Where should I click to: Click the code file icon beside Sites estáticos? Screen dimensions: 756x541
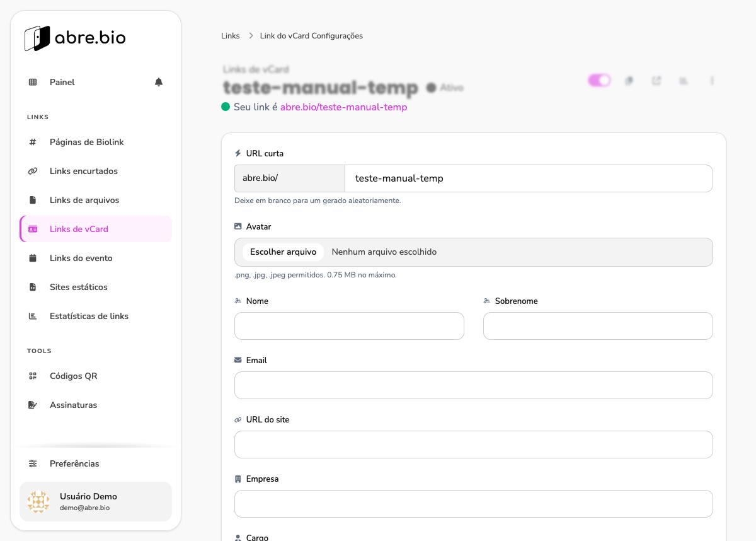[x=33, y=287]
